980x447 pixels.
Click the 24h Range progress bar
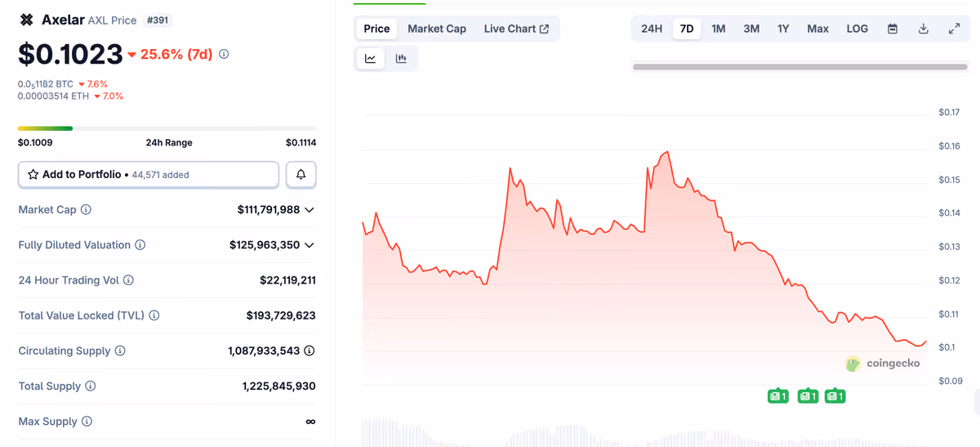(167, 128)
